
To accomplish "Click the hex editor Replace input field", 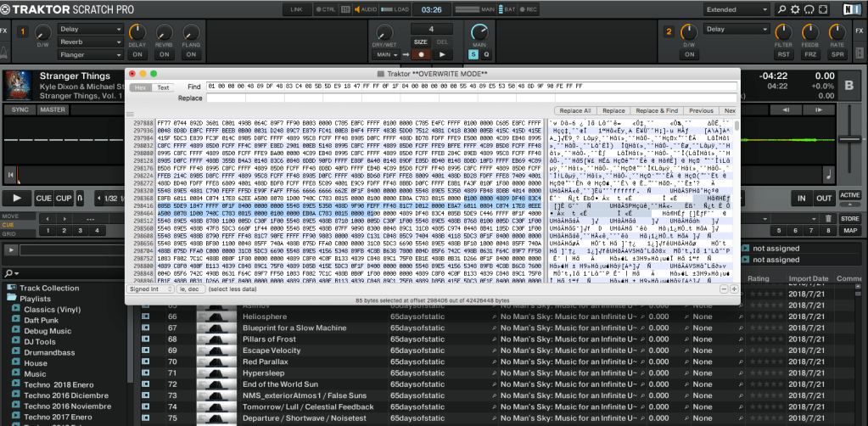I will (x=472, y=98).
